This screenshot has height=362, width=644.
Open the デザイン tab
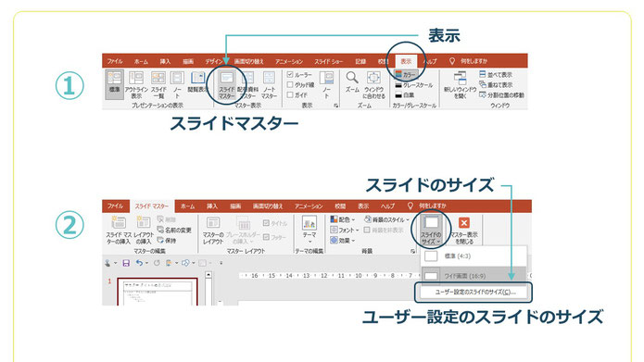click(x=213, y=61)
